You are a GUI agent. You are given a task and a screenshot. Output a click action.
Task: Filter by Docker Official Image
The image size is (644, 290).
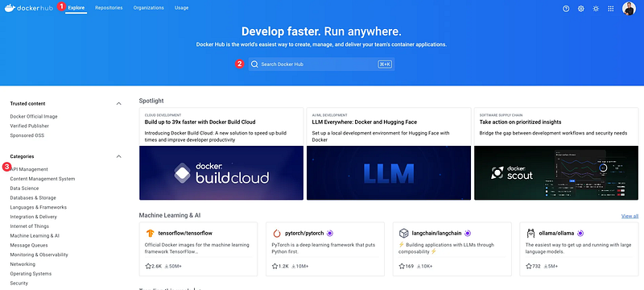34,117
